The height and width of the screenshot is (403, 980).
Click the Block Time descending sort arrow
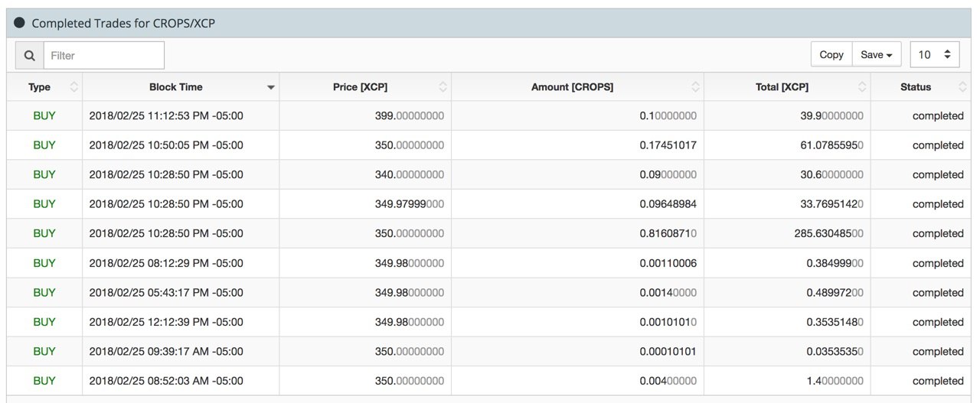pos(270,88)
